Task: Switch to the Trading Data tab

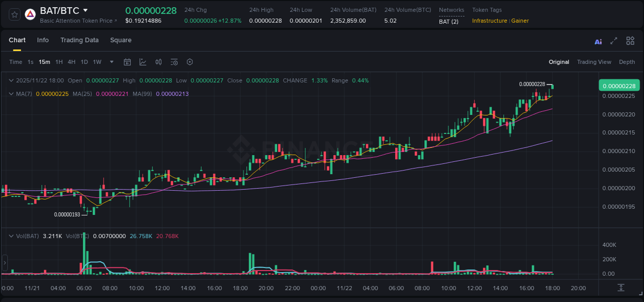Action: pyautogui.click(x=79, y=40)
